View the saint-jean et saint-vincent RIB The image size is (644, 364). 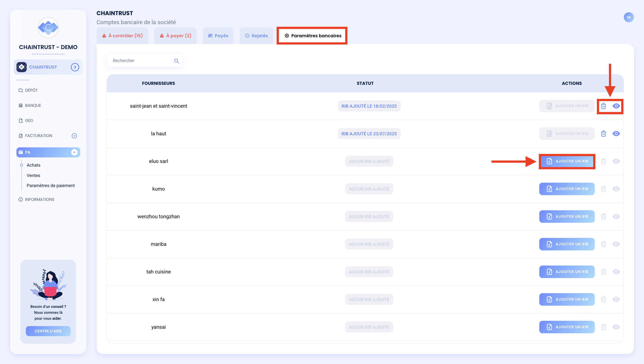pyautogui.click(x=616, y=106)
